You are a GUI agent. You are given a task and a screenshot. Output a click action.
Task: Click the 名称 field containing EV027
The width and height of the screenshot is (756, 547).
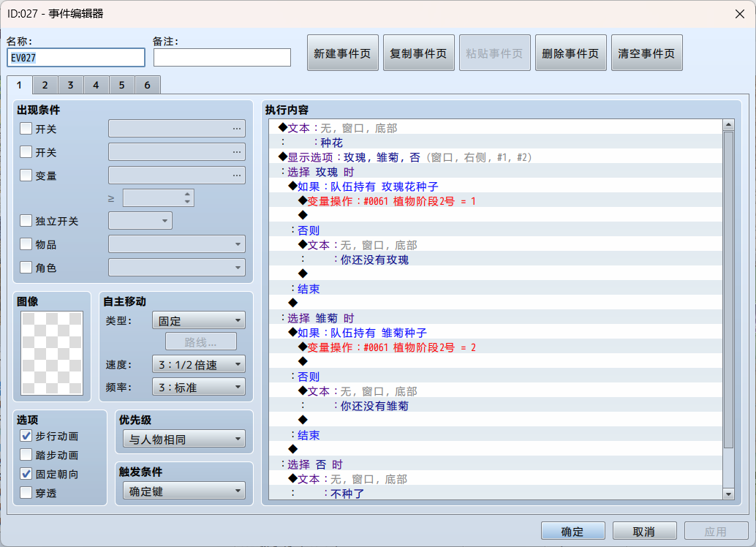[76, 57]
